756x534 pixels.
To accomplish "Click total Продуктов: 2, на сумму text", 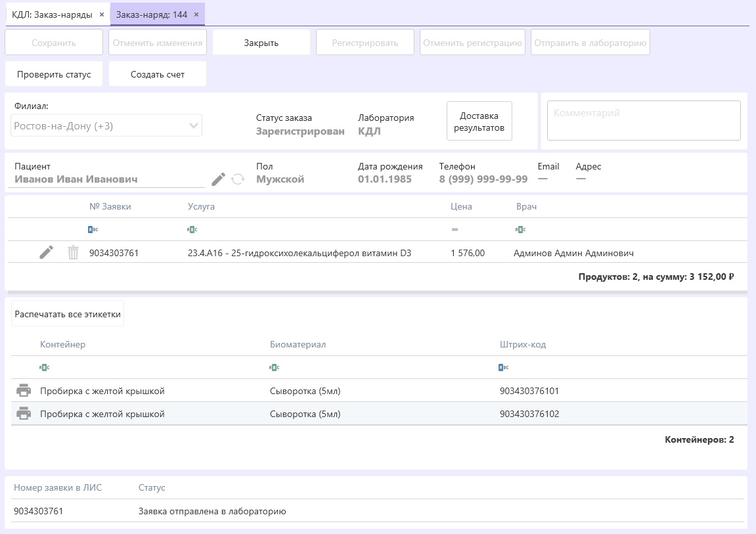I will click(x=656, y=277).
